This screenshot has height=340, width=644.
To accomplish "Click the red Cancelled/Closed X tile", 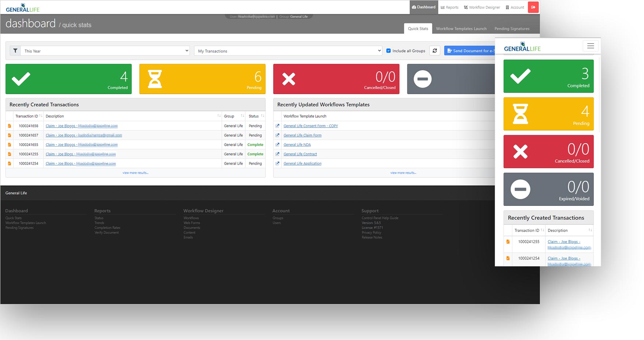I will 336,78.
